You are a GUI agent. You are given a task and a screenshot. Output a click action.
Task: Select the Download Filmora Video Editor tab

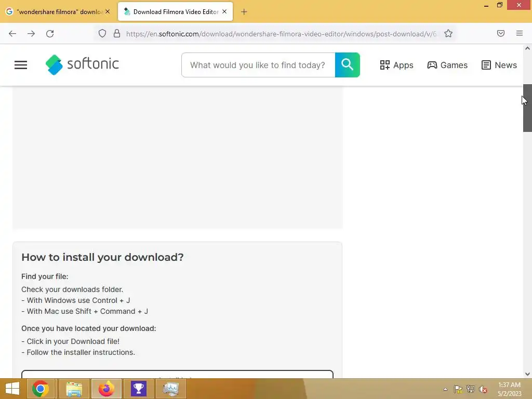(175, 11)
